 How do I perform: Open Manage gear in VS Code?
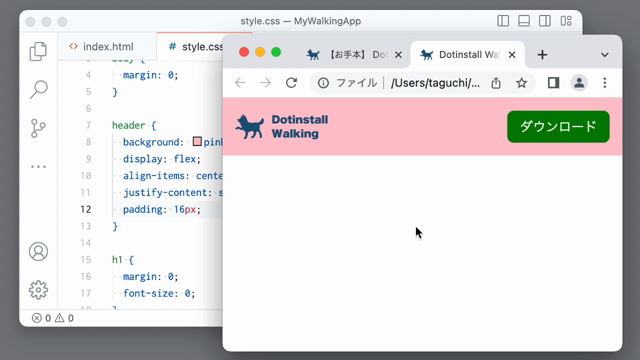[38, 290]
